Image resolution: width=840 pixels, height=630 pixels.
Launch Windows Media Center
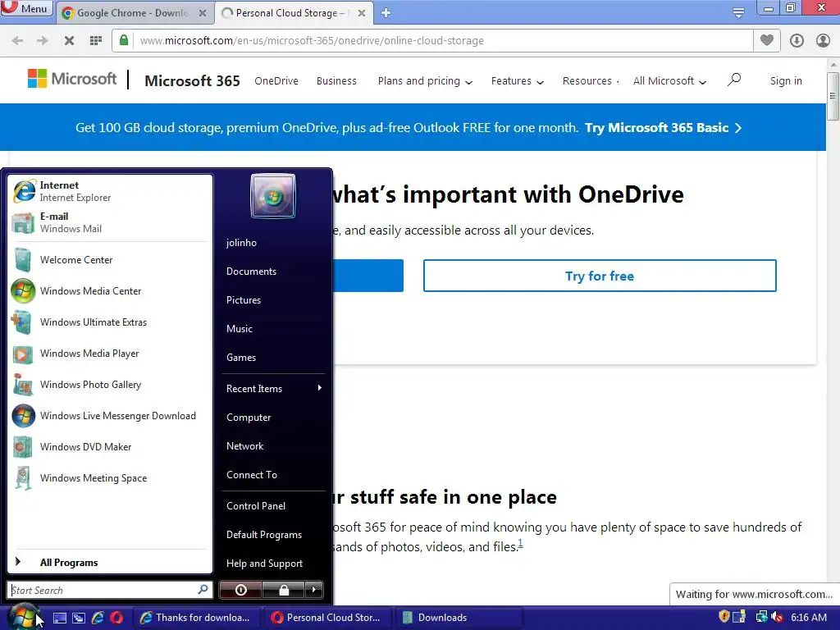pos(109,291)
